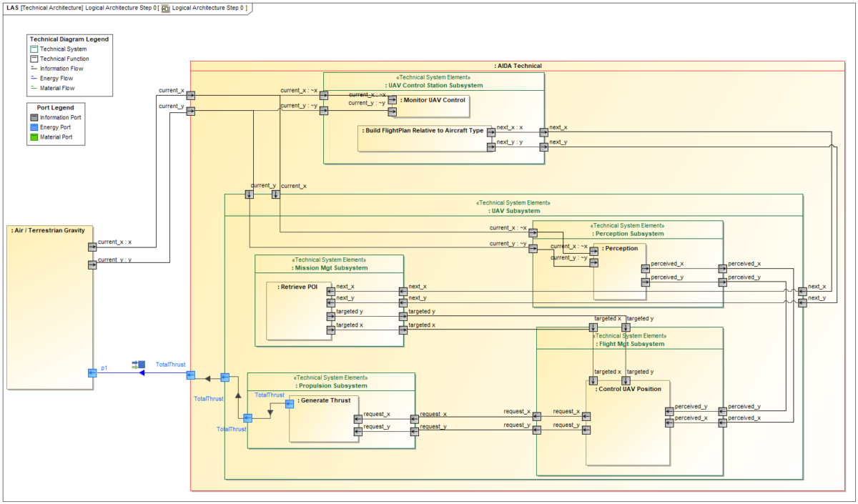The width and height of the screenshot is (858, 504).
Task: Click the Information Port icon in Port Legend
Action: pyautogui.click(x=34, y=117)
